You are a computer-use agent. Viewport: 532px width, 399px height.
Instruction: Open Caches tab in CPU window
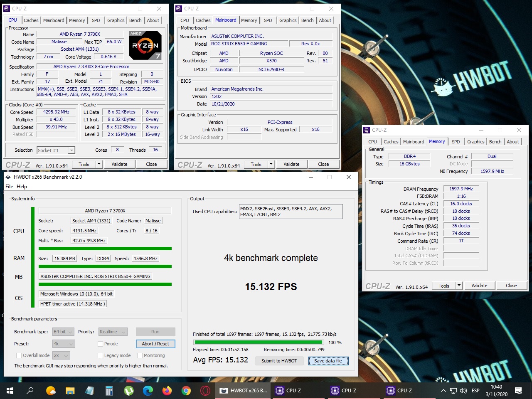pos(31,20)
